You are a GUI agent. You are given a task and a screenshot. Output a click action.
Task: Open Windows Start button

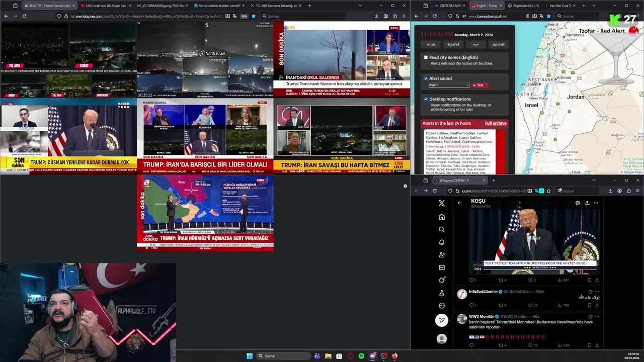coord(250,356)
